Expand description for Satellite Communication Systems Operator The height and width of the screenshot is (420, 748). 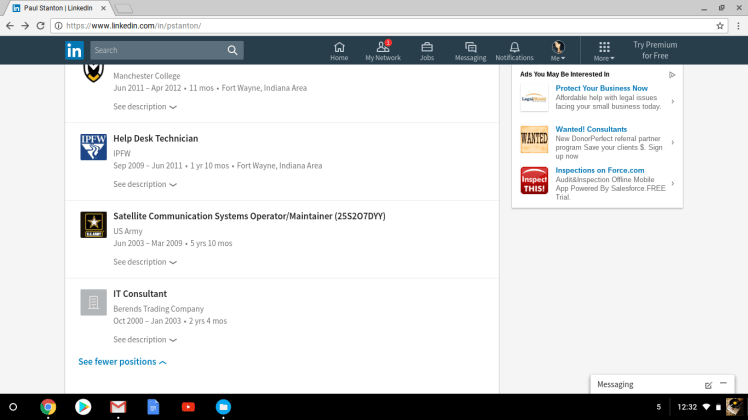pos(145,262)
